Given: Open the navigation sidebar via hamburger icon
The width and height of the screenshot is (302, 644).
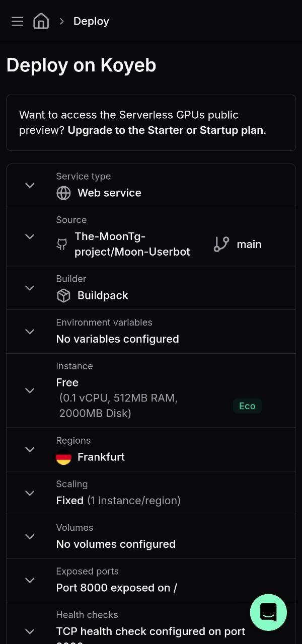Looking at the screenshot, I should [x=17, y=21].
